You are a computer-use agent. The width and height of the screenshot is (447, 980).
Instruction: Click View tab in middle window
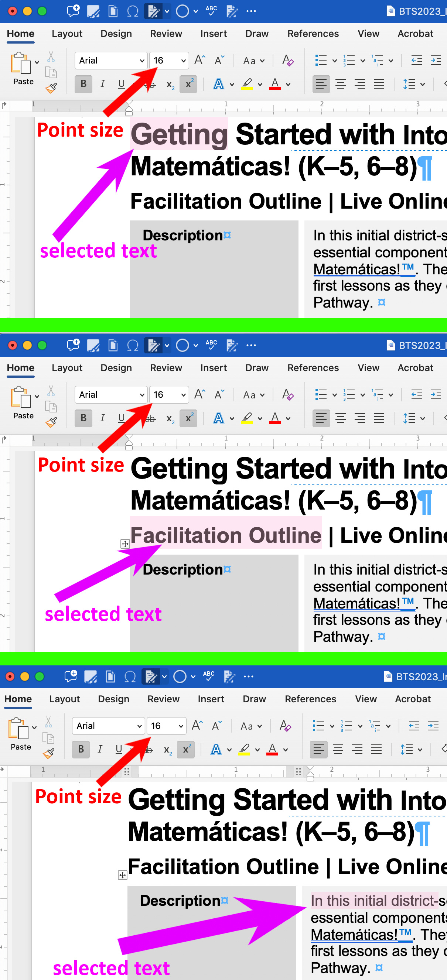pyautogui.click(x=368, y=368)
